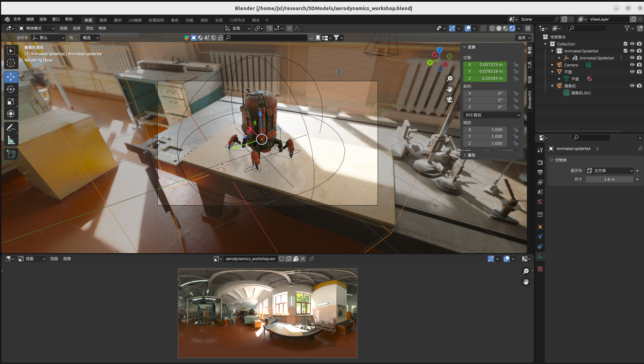Image resolution: width=644 pixels, height=364 pixels.
Task: Switch viewport to wireframe shading
Action: [x=492, y=28]
